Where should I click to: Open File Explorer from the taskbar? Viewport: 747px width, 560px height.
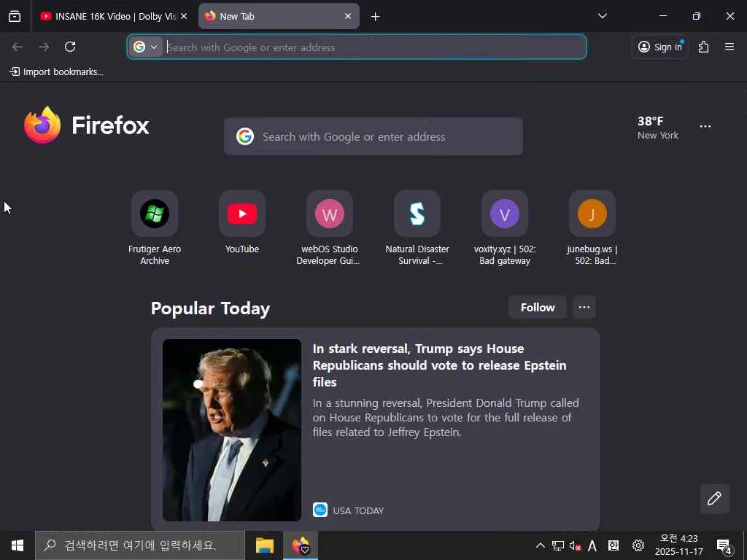(x=264, y=545)
